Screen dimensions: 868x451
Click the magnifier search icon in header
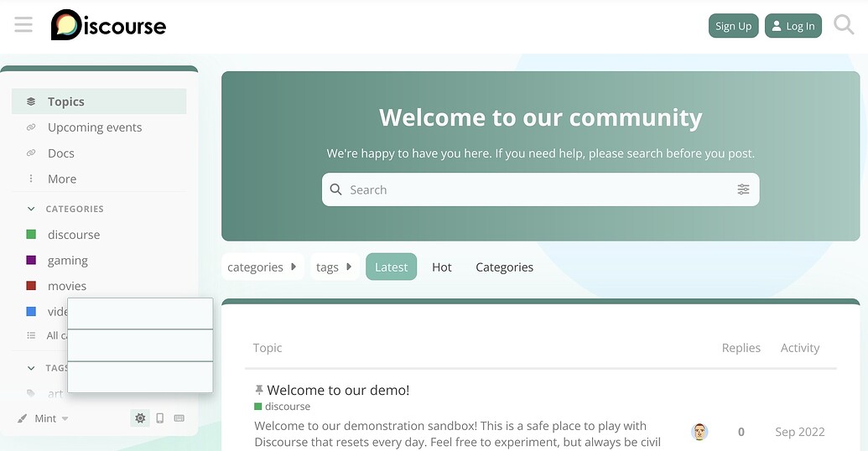click(844, 25)
